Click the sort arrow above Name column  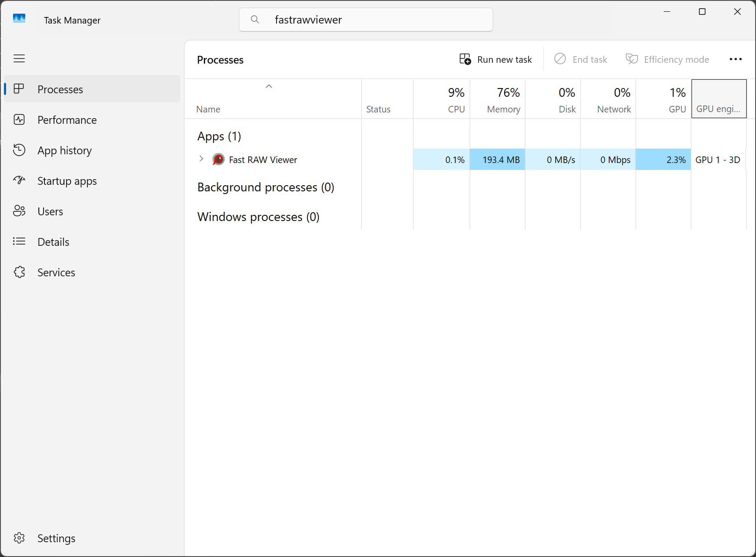click(x=269, y=86)
